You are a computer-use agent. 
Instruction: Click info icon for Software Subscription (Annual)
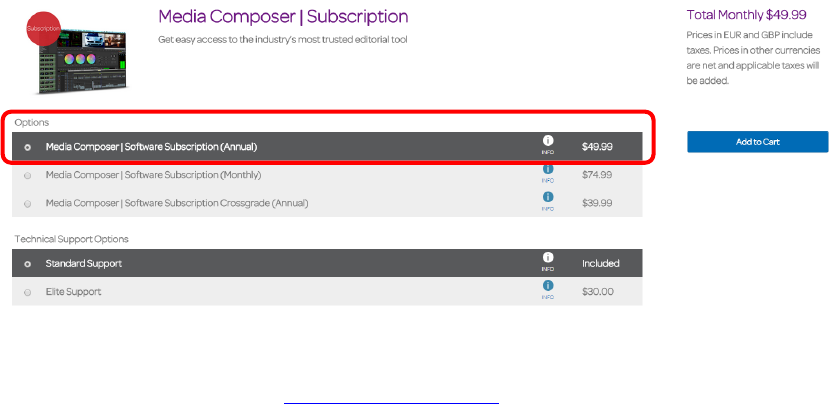[548, 141]
